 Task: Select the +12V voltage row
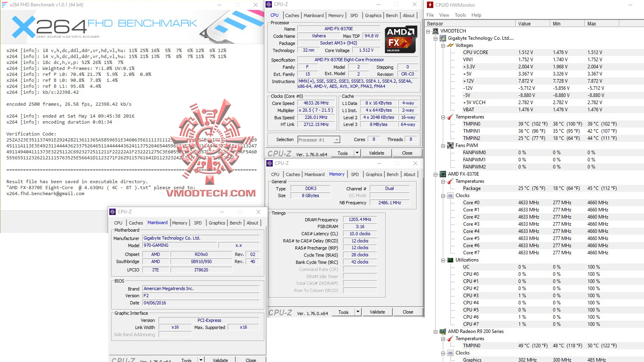click(534, 81)
